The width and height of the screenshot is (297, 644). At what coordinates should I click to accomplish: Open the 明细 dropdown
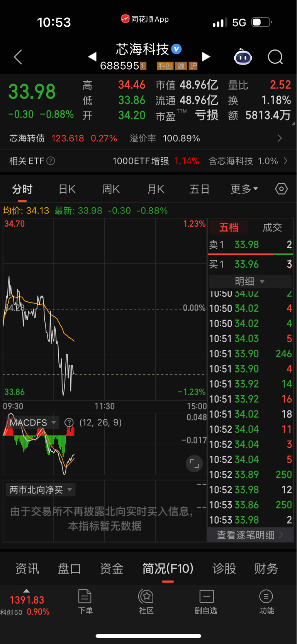pyautogui.click(x=250, y=281)
